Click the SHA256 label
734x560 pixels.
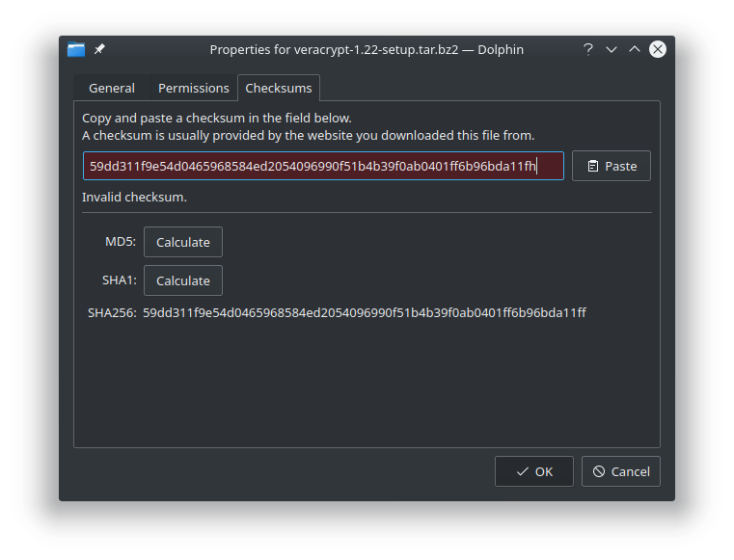(112, 313)
